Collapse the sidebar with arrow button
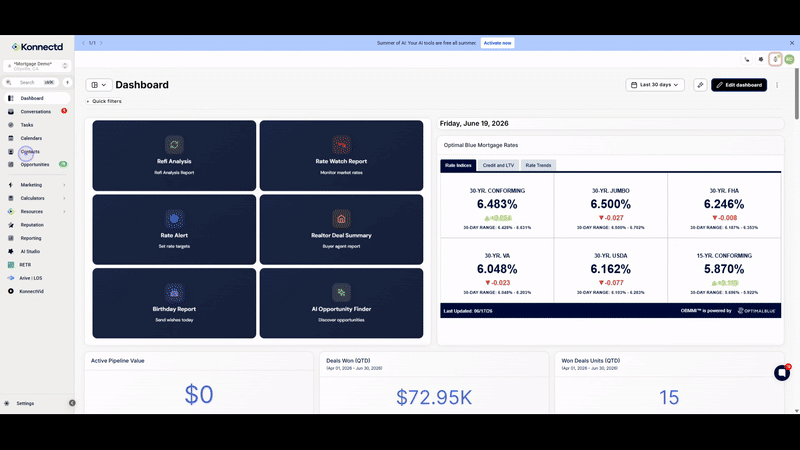 pos(72,403)
